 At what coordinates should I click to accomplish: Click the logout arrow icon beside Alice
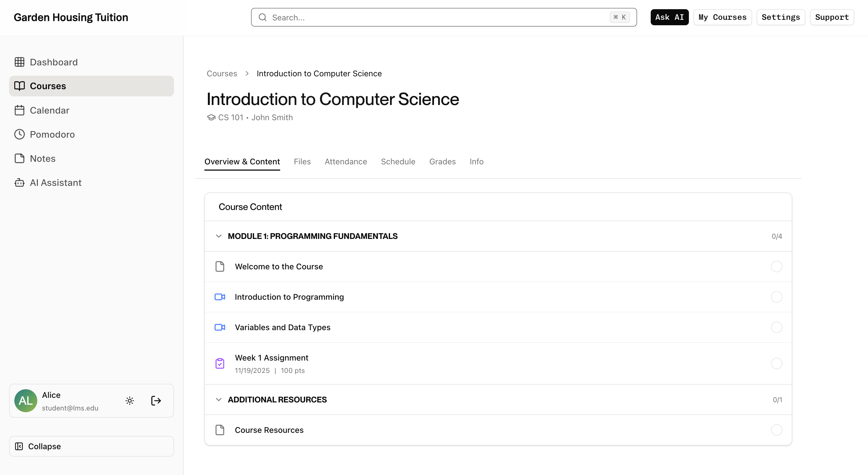pos(156,401)
